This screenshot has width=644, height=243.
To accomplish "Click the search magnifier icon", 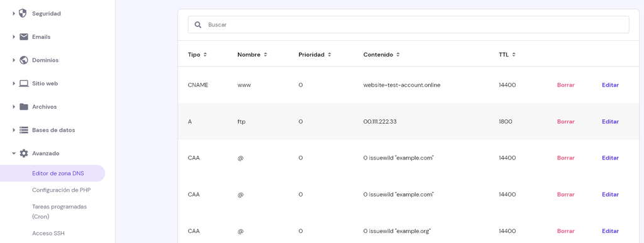I will (x=198, y=24).
